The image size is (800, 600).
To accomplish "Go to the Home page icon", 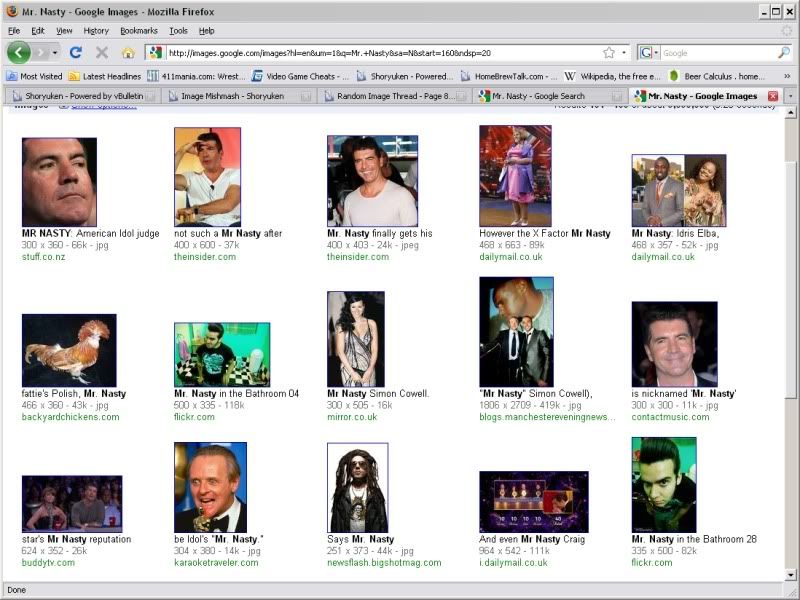I will point(128,53).
